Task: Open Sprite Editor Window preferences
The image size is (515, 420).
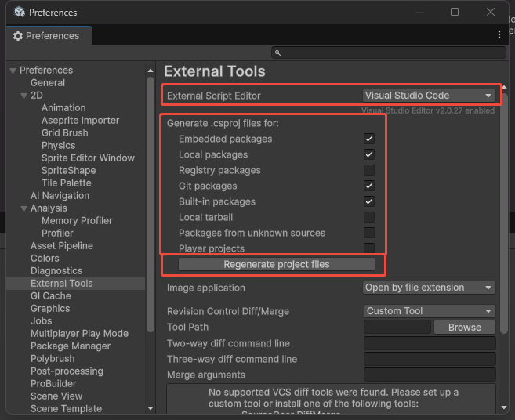Action: point(88,158)
